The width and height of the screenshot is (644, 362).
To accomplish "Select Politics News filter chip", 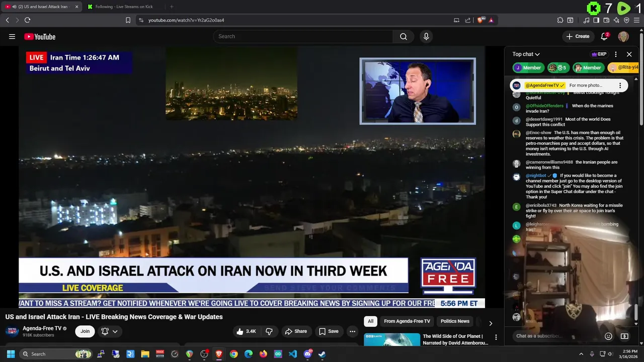I will point(455,321).
